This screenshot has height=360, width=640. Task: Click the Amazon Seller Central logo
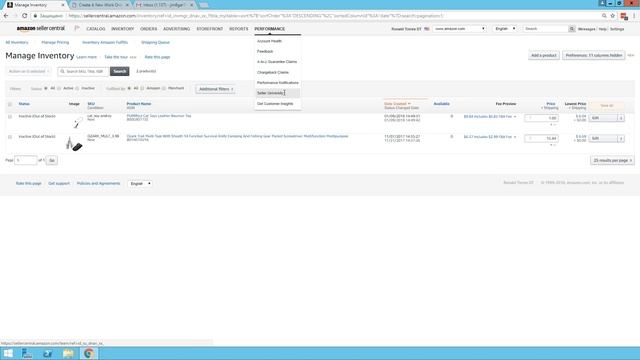[x=40, y=29]
